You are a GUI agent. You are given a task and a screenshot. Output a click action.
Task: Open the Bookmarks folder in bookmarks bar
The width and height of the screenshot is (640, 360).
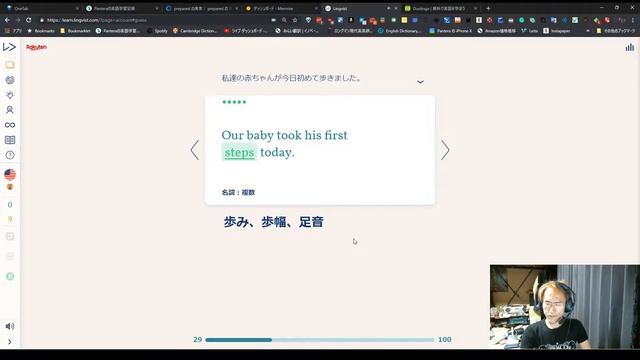(41, 31)
